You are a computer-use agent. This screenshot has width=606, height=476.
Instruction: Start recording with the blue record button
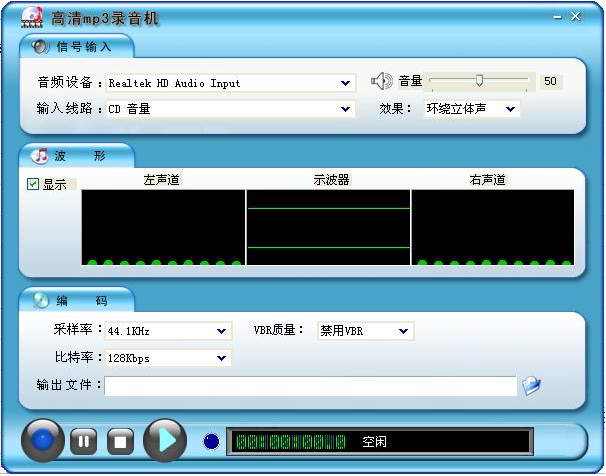[x=43, y=440]
